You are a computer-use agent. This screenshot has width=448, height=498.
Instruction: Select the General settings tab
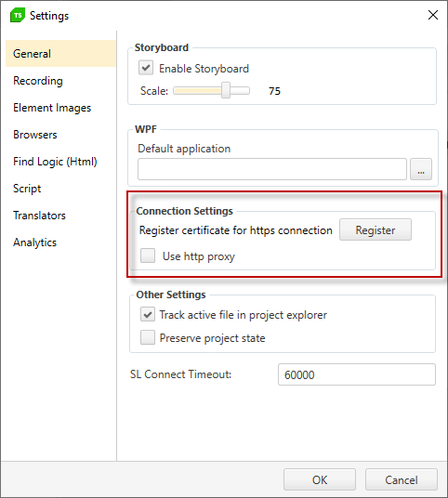[61, 54]
